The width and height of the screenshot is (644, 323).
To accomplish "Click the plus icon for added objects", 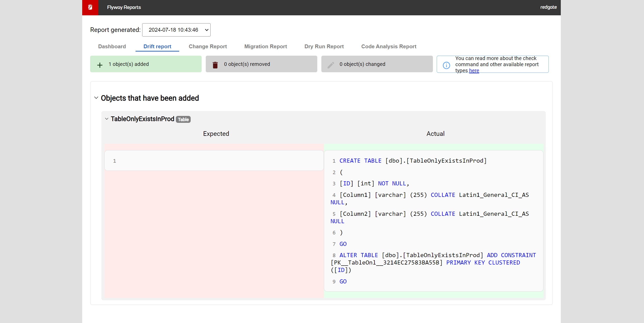I will pyautogui.click(x=100, y=65).
